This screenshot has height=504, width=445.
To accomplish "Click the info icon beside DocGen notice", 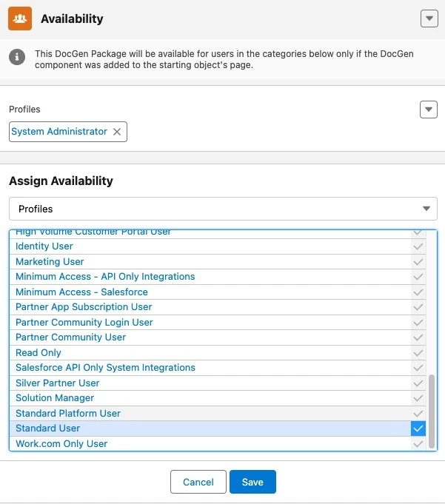I will click(17, 57).
